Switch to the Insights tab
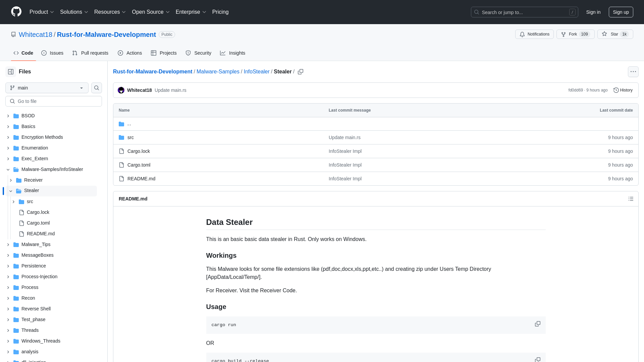This screenshot has height=362, width=644. point(232,53)
